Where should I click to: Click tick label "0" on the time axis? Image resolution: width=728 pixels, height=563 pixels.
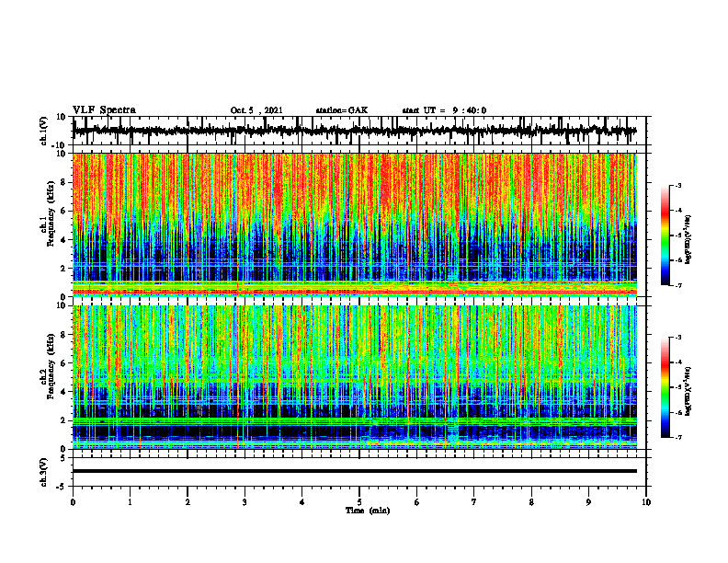click(x=73, y=502)
